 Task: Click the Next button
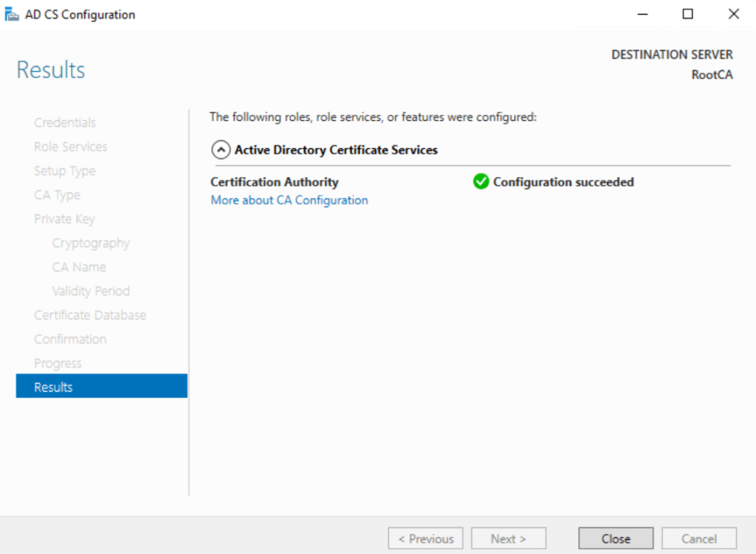pos(509,539)
